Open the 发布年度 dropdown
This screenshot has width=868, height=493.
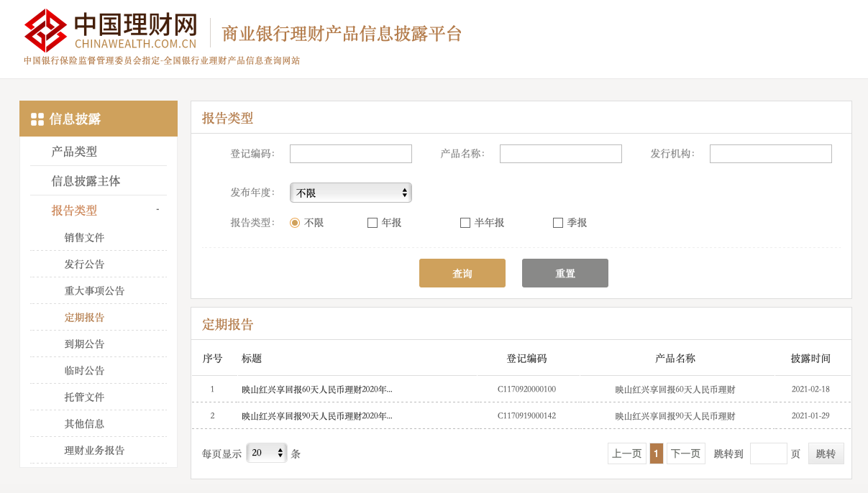[350, 192]
